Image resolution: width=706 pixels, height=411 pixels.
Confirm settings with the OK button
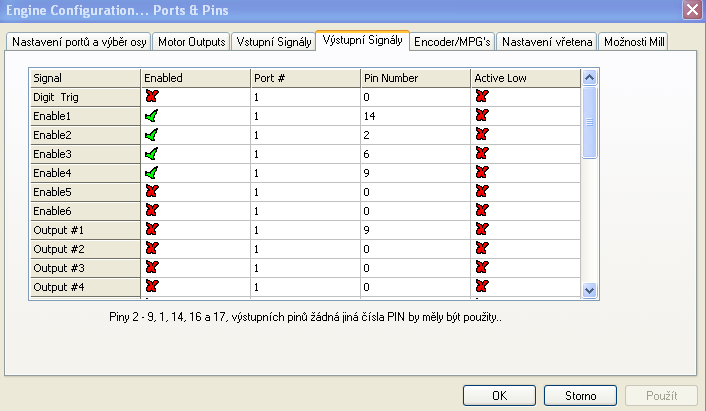[500, 395]
